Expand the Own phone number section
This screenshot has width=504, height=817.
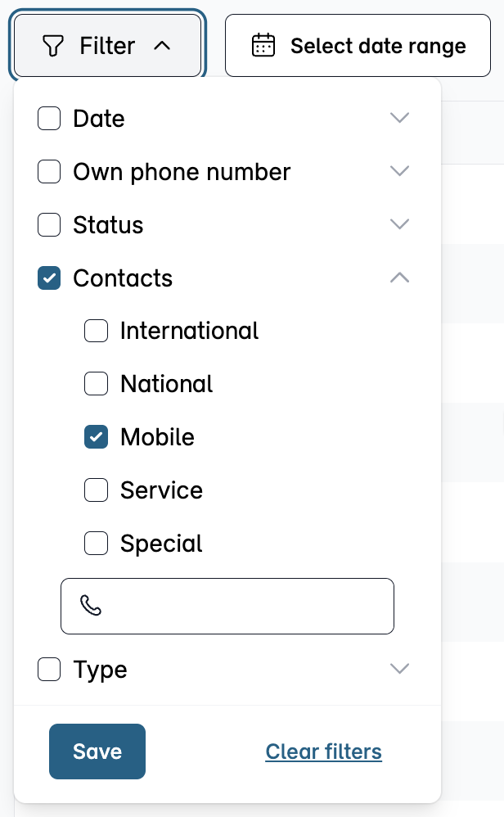click(x=399, y=171)
